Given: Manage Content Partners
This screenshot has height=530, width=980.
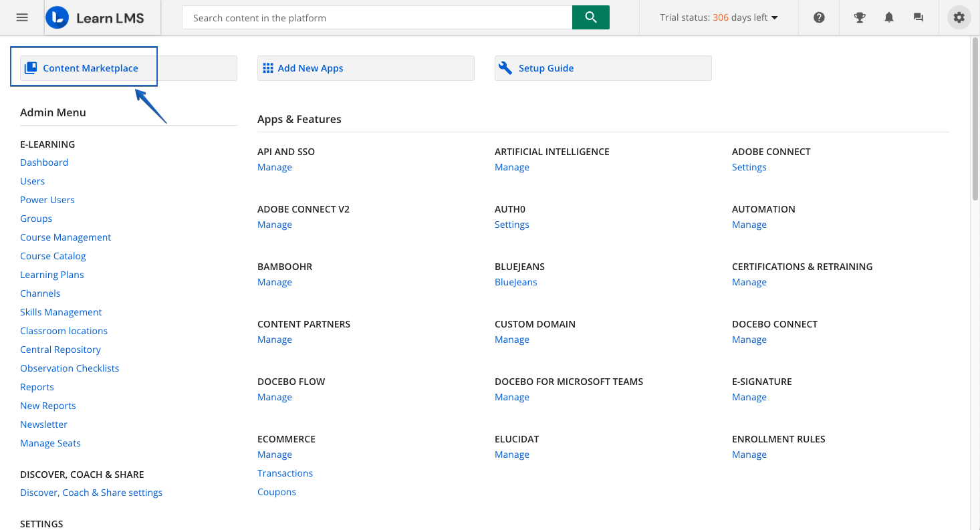Looking at the screenshot, I should pos(275,340).
